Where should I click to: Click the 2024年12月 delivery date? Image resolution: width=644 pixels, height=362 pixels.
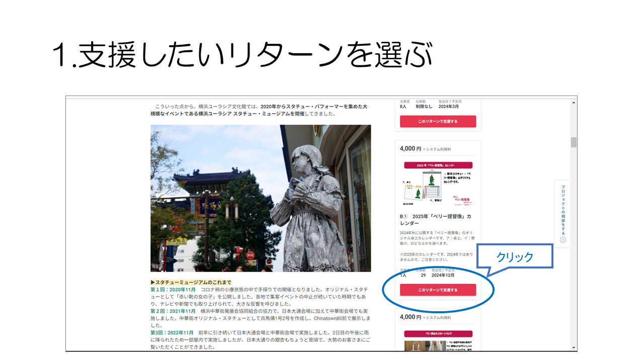pyautogui.click(x=443, y=276)
